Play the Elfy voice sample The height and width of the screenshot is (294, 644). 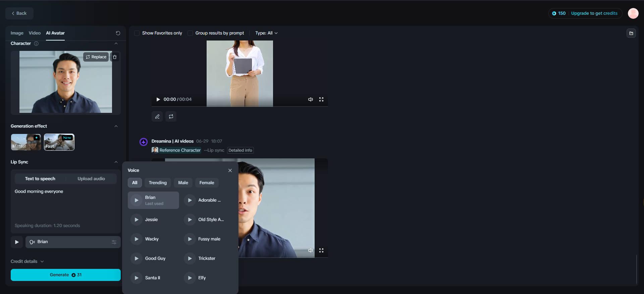point(190,278)
